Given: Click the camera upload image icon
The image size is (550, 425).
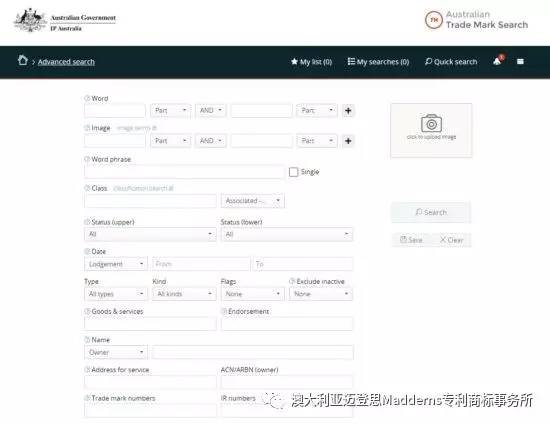Looking at the screenshot, I should click(431, 123).
